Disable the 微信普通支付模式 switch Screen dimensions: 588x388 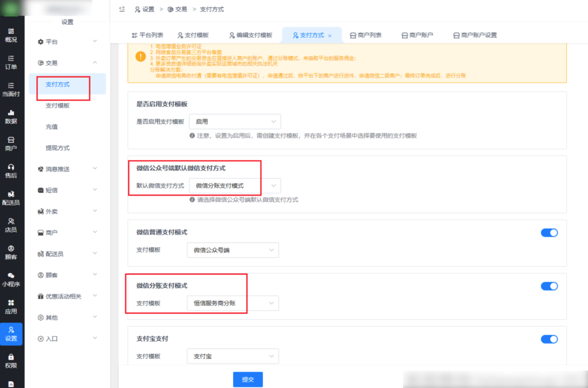click(549, 232)
